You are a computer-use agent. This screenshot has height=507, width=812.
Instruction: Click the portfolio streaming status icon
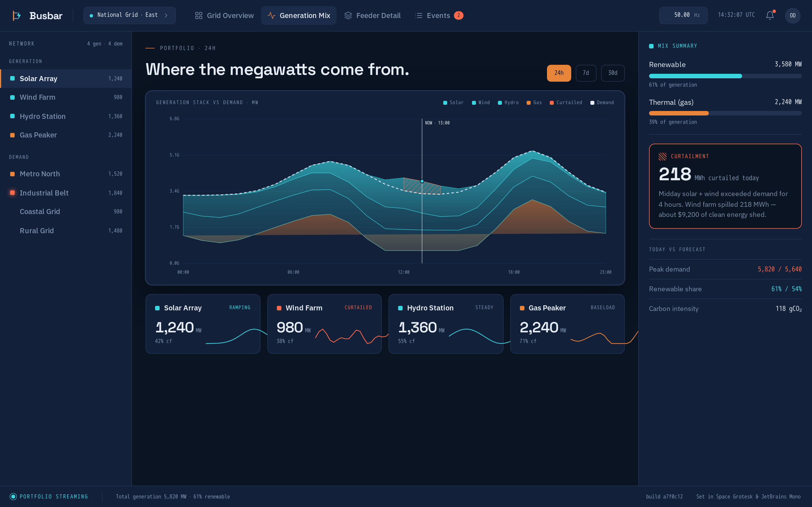coord(13,496)
